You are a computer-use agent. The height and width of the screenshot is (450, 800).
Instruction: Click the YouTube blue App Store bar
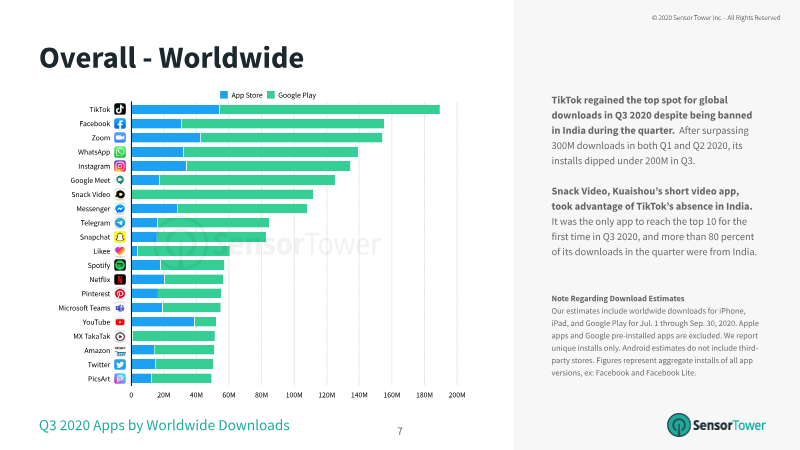pyautogui.click(x=163, y=322)
